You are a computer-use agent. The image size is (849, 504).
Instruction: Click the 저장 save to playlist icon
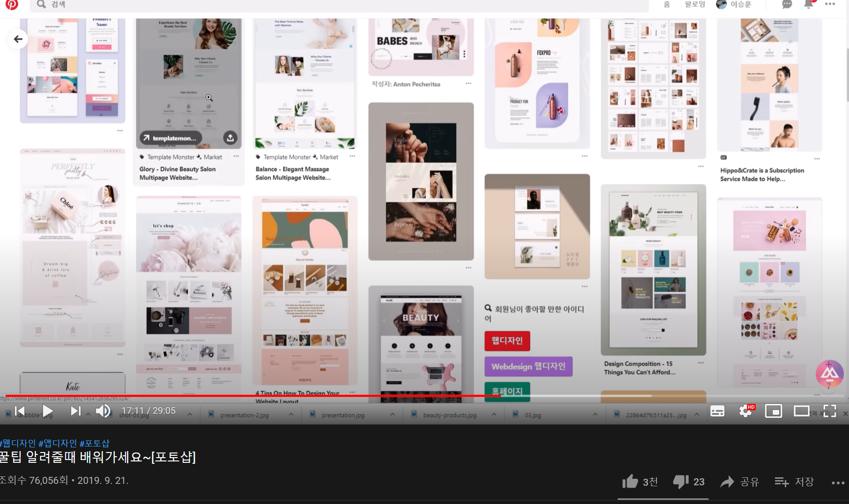click(782, 482)
